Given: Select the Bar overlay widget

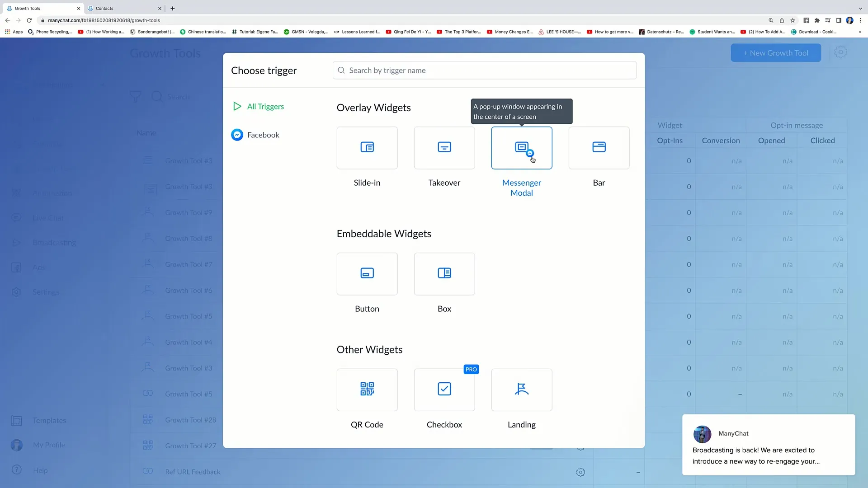Looking at the screenshot, I should (x=599, y=148).
